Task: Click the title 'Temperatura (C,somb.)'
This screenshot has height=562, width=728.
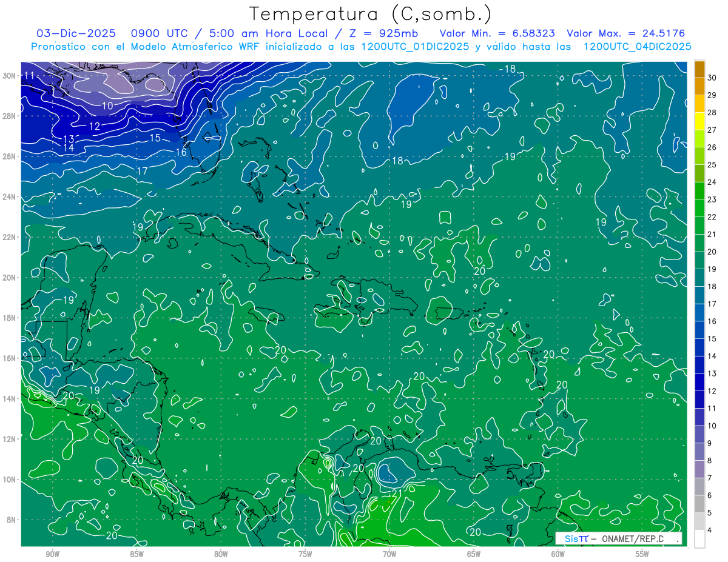Action: [x=371, y=13]
